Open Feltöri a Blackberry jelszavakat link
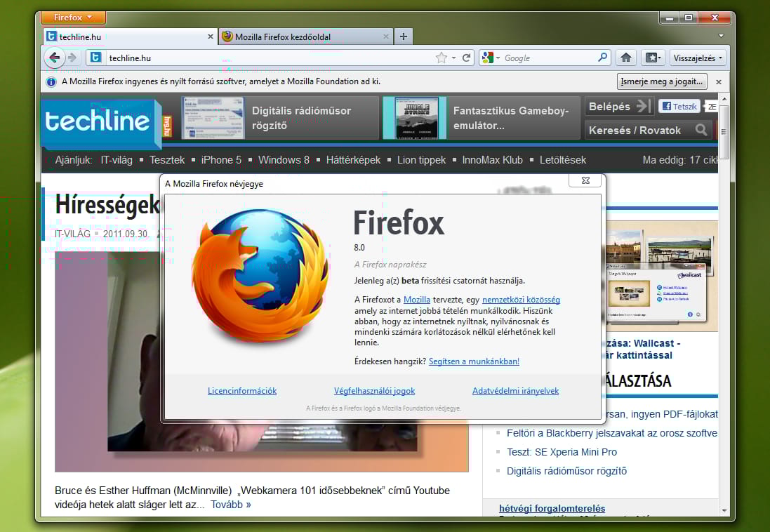The width and height of the screenshot is (770, 532). click(612, 433)
